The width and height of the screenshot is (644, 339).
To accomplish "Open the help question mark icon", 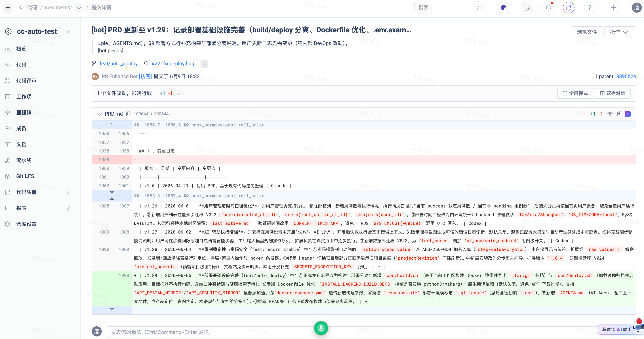I will pyautogui.click(x=590, y=8).
